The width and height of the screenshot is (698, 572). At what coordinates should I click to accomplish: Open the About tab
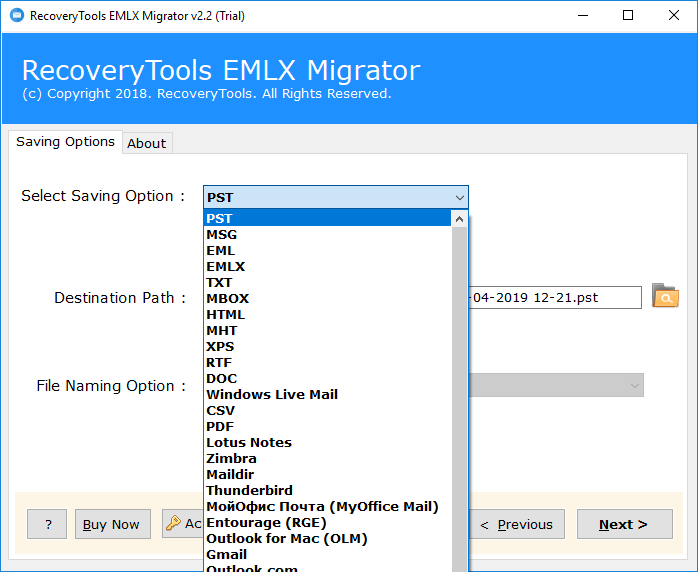146,143
